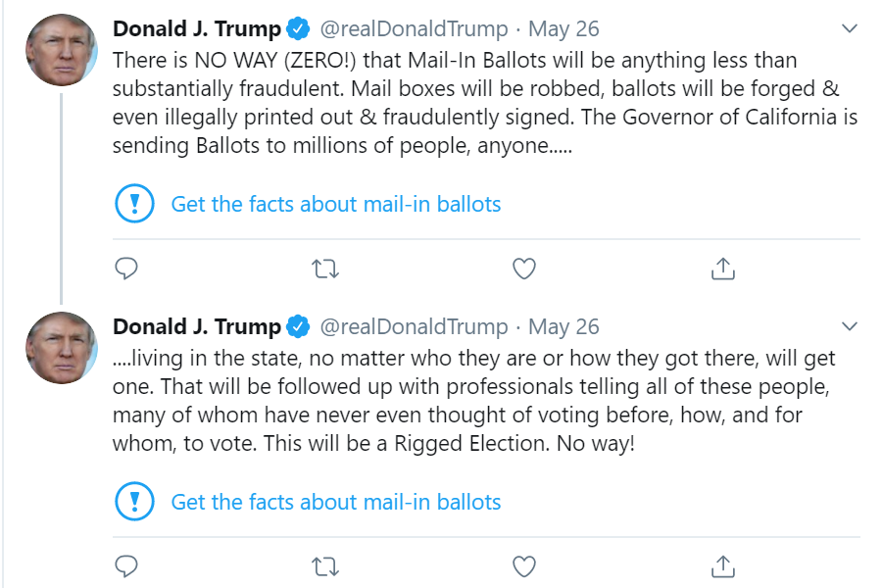
Task: Reply to the first tweet
Action: coord(126,269)
